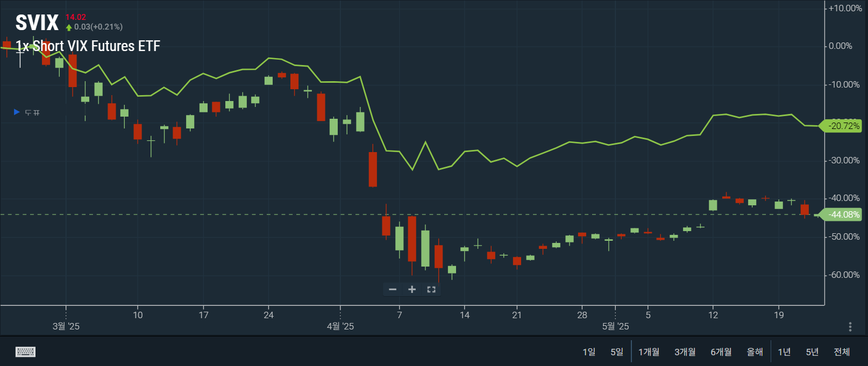Click the -60.00% axis label
This screenshot has width=868, height=366.
(844, 275)
